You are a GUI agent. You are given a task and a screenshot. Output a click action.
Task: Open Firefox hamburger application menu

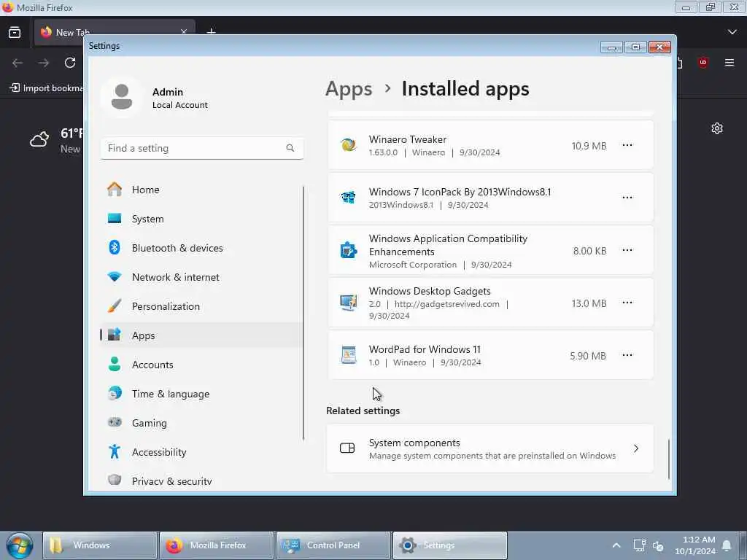729,63
